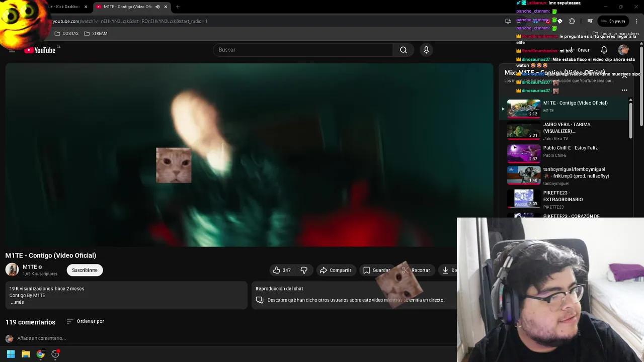The image size is (644, 362).
Task: Start voice search with microphone icon
Action: click(426, 50)
